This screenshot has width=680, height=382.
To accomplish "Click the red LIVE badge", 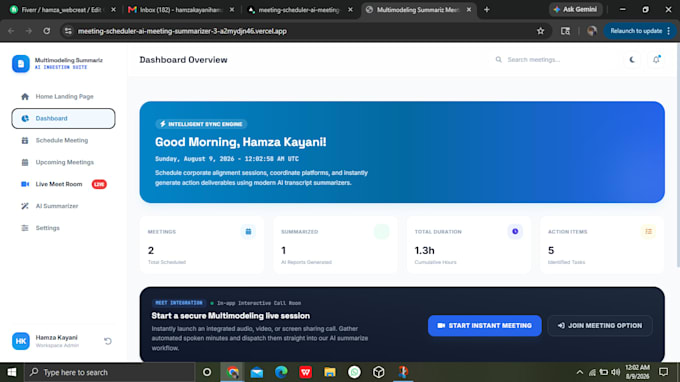I will pyautogui.click(x=99, y=184).
